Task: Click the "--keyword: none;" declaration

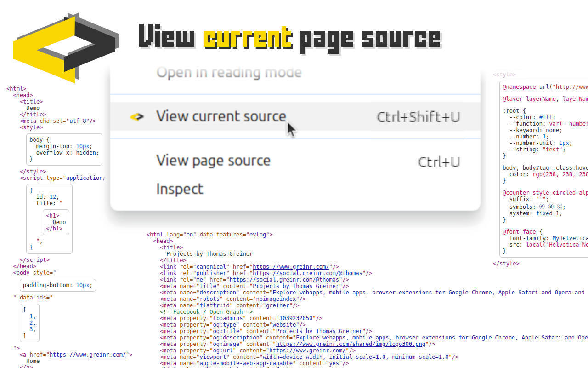Action: click(x=536, y=130)
